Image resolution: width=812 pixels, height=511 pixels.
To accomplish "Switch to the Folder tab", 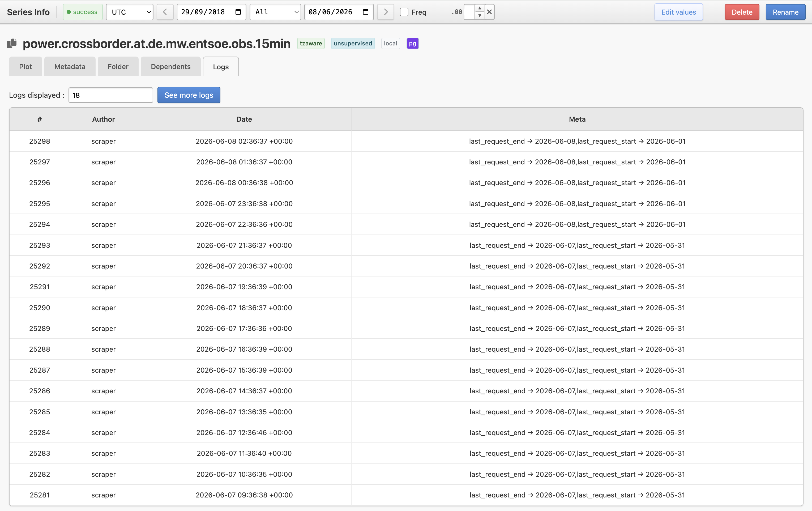I will point(118,66).
